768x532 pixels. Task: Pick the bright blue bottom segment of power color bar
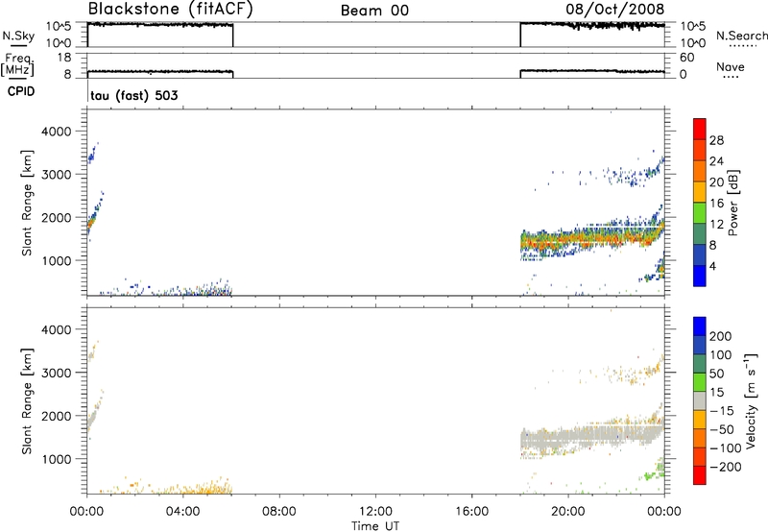point(700,276)
